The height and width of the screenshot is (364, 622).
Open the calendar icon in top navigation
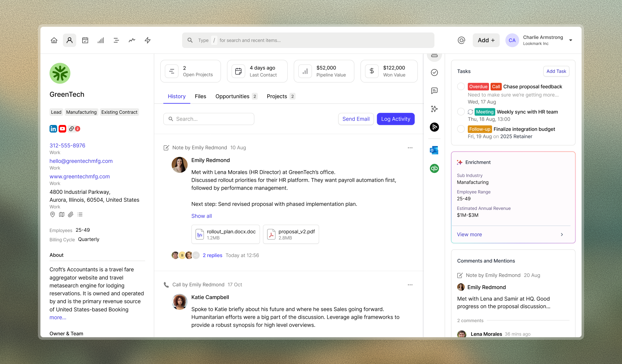(x=85, y=40)
